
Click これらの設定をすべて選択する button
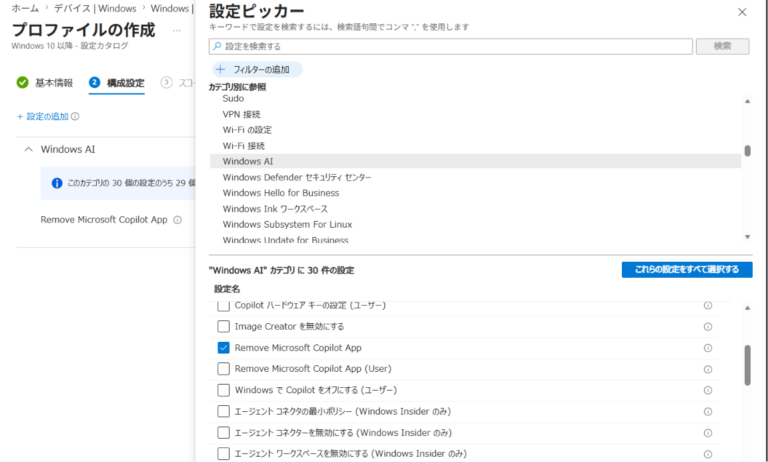[686, 270]
